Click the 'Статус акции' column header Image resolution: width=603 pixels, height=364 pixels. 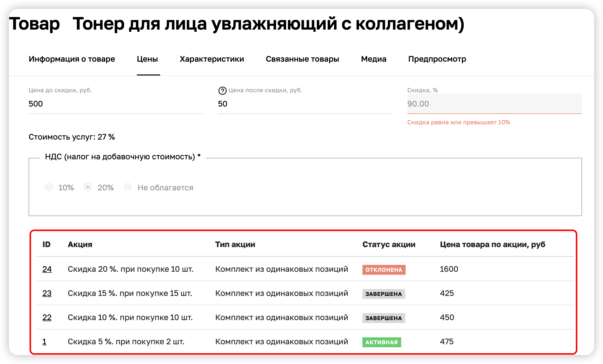pyautogui.click(x=389, y=244)
